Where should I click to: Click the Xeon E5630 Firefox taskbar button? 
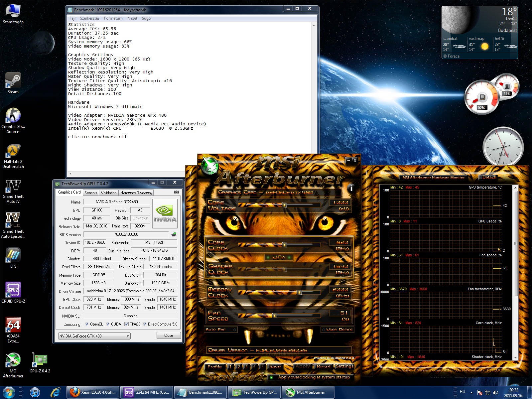[x=93, y=392]
